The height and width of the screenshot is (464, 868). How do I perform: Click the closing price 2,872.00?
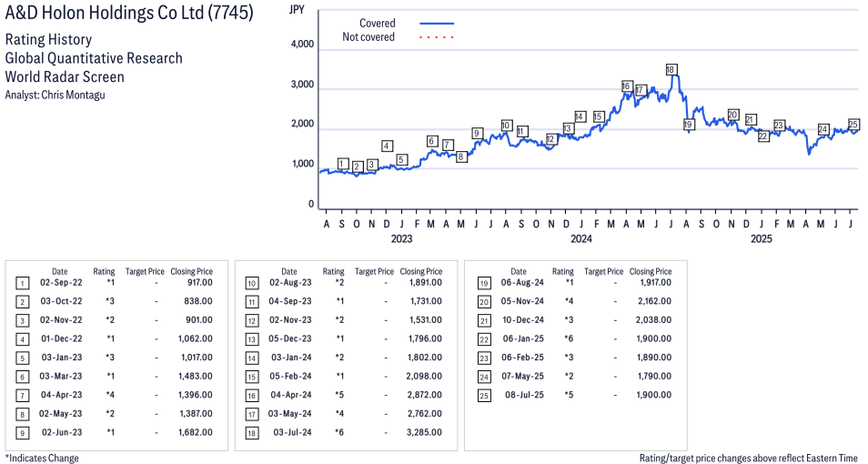click(425, 396)
